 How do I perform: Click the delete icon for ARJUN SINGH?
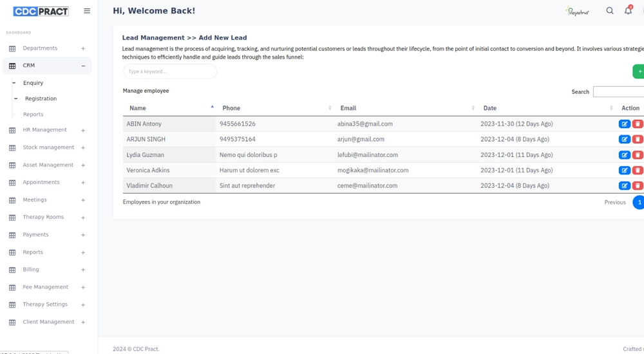point(638,140)
